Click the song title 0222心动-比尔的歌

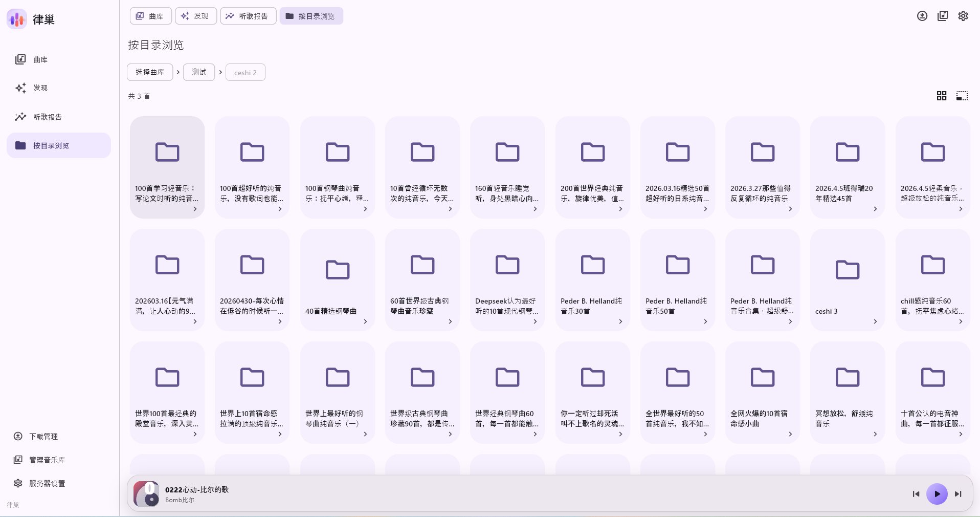tap(197, 490)
